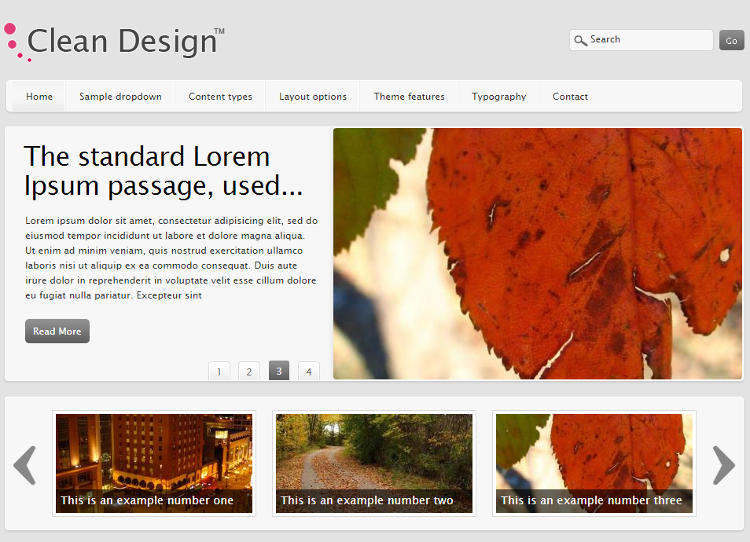Switch to slide 4 in pager
Image resolution: width=750 pixels, height=542 pixels.
pyautogui.click(x=309, y=371)
